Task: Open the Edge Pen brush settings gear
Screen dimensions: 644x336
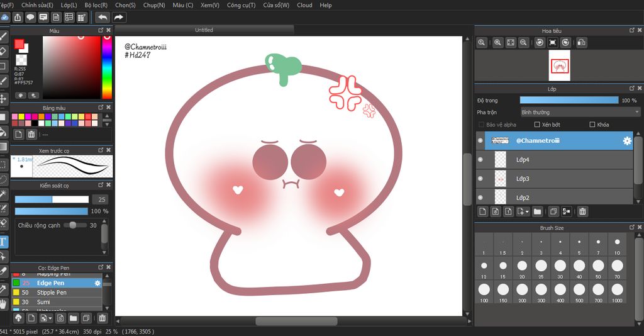Action: coord(97,283)
